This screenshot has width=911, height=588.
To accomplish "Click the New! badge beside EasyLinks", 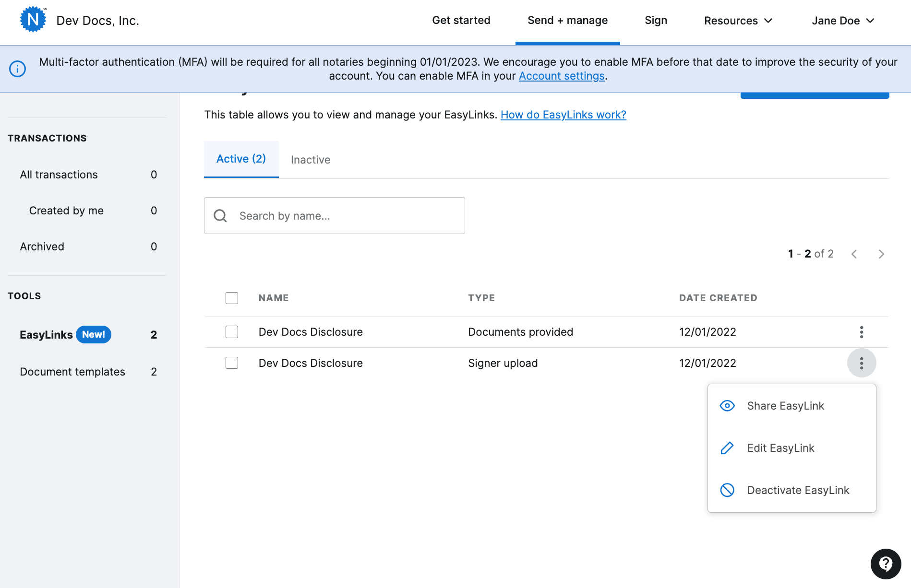I will coord(94,334).
